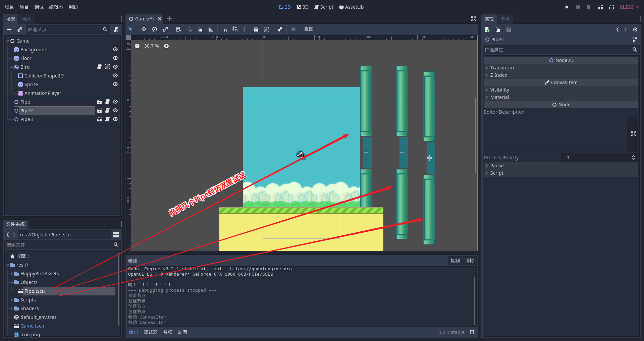Open the 调试 menu
The height and width of the screenshot is (341, 644).
pos(39,7)
